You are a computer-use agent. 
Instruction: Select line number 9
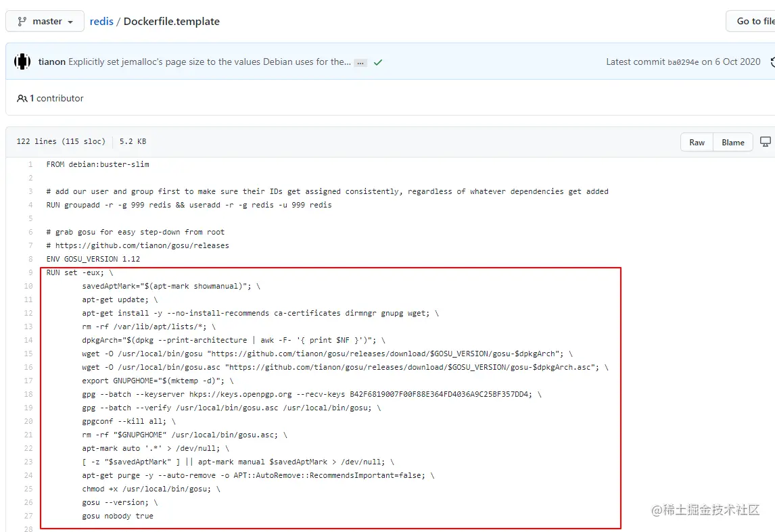30,272
